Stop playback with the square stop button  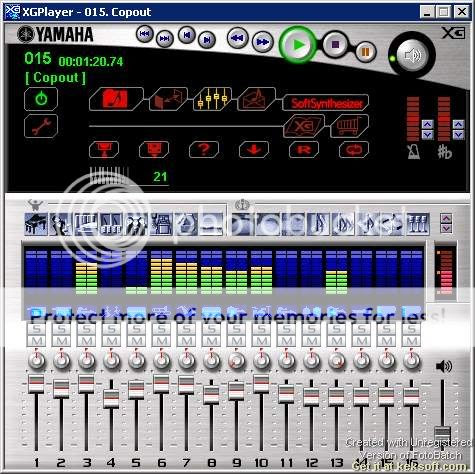tap(335, 45)
